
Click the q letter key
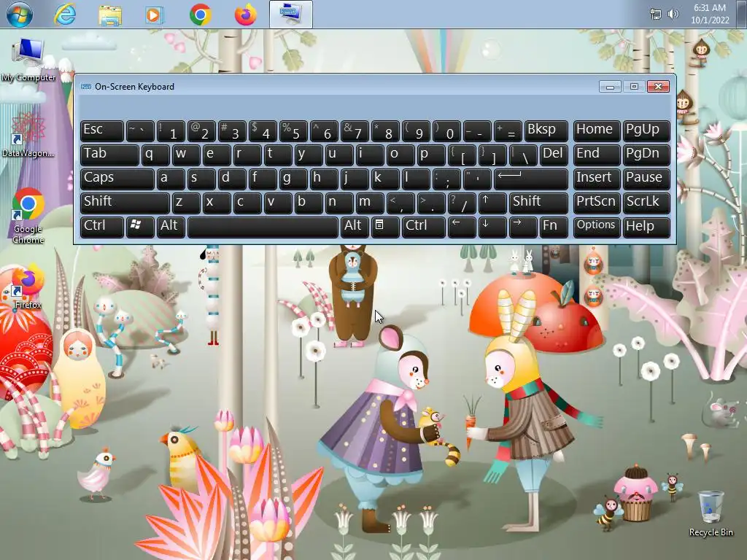[155, 155]
